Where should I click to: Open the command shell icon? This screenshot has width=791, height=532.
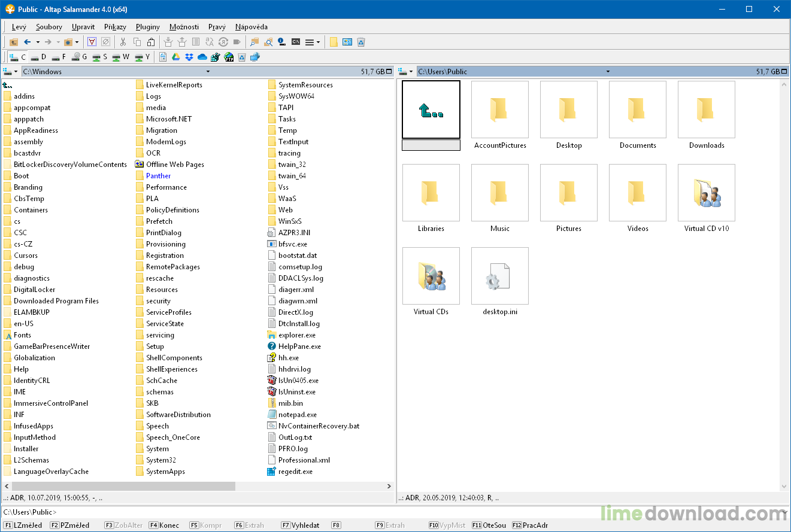[296, 42]
